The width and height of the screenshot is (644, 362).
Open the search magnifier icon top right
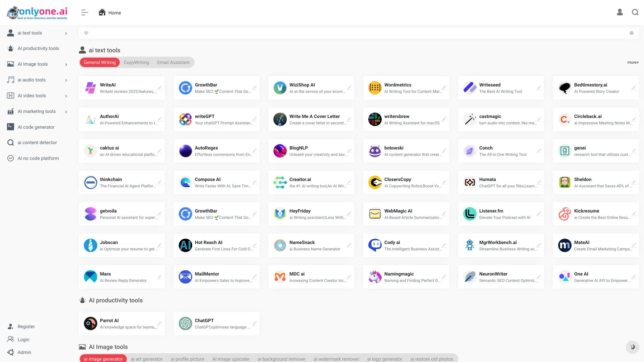coord(635,12)
